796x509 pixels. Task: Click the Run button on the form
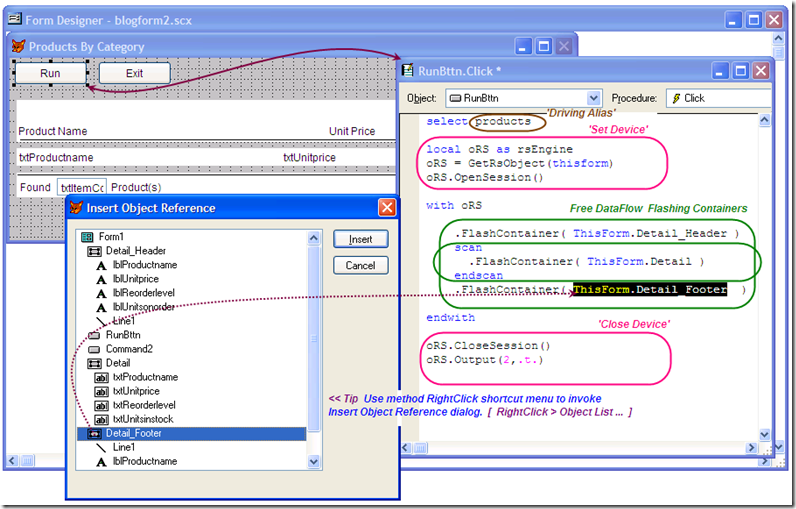pos(50,73)
